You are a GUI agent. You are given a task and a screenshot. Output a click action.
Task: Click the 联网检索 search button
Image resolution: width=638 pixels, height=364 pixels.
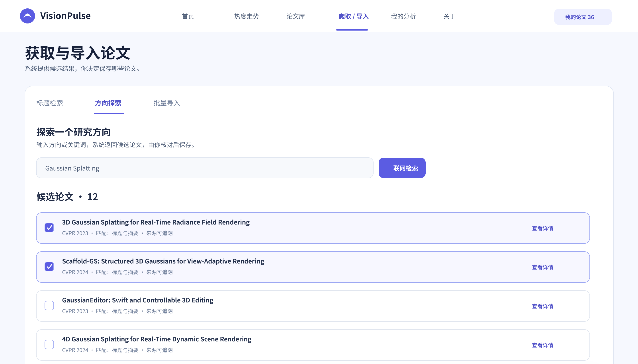click(402, 168)
